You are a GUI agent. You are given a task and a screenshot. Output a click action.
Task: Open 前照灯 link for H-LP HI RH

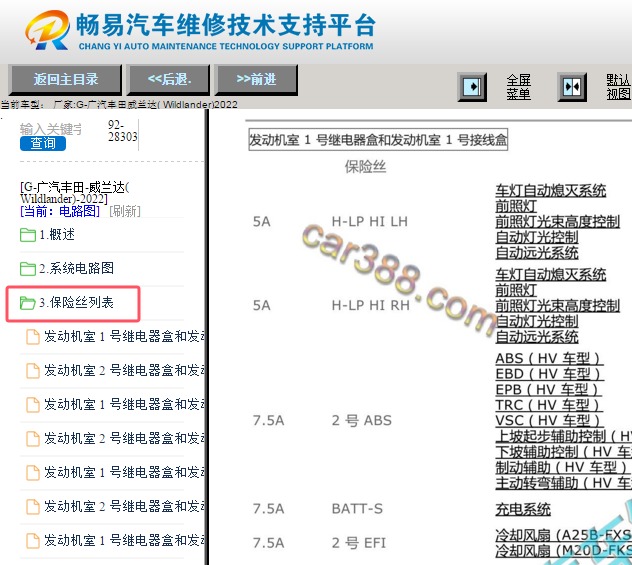pos(516,290)
